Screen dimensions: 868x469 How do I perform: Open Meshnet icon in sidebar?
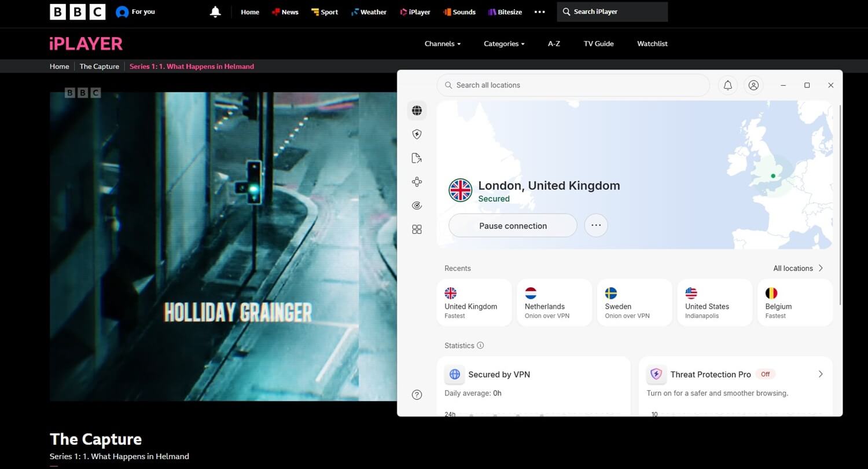point(417,182)
